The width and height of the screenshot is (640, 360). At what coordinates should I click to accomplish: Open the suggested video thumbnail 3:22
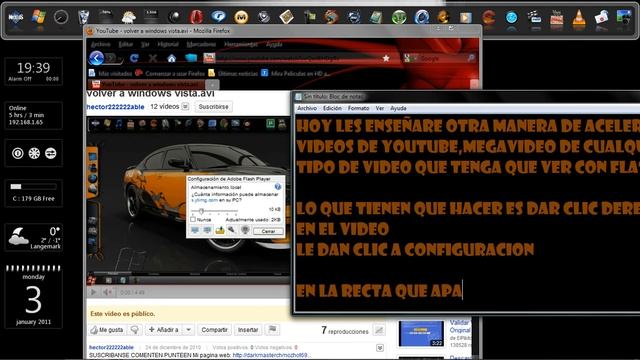(421, 333)
